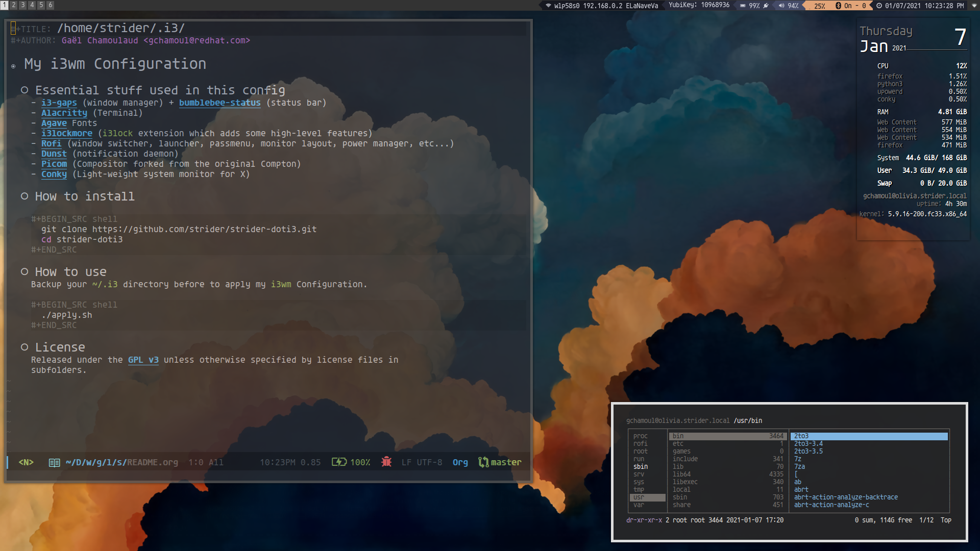Switch to workspace 3
The width and height of the screenshot is (980, 551).
click(x=23, y=5)
